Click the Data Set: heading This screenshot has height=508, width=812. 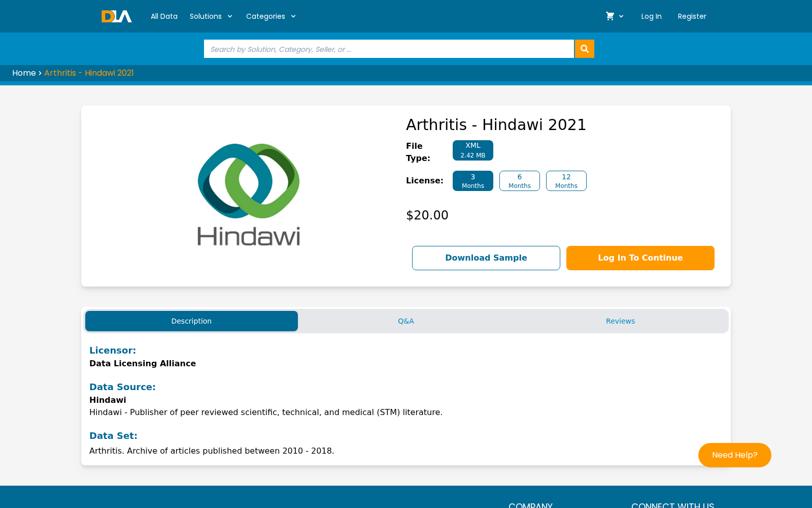click(x=113, y=436)
